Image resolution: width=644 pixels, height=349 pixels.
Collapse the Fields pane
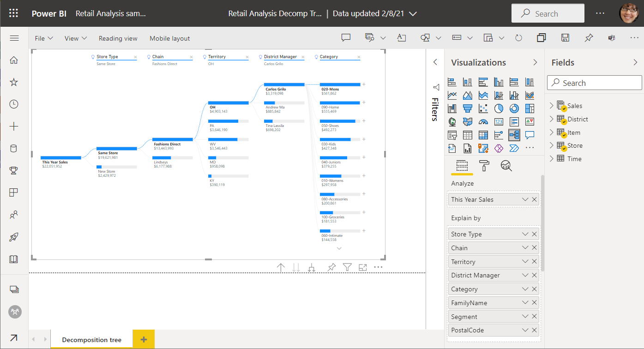click(x=635, y=62)
